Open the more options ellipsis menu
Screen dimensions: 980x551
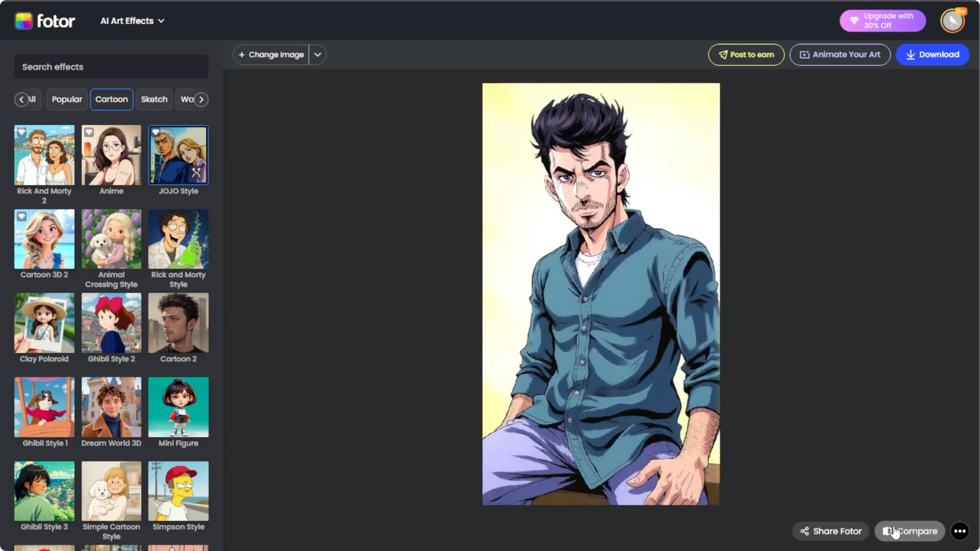[959, 531]
